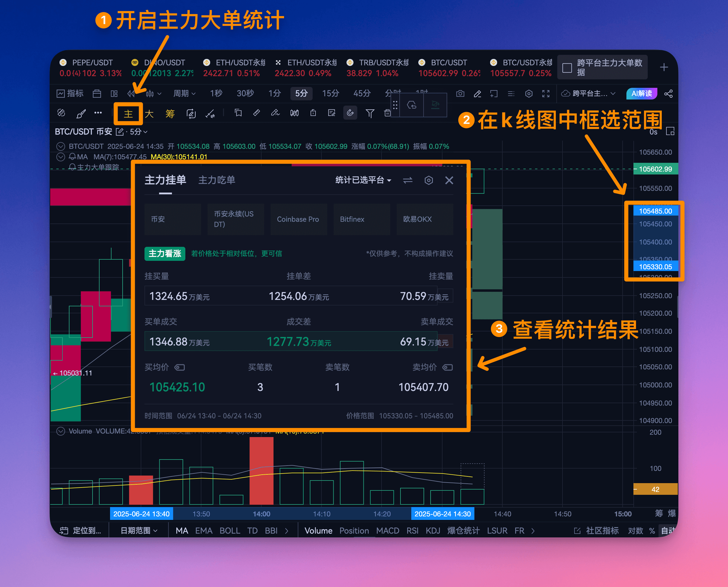Open the hexagon chart settings icon
This screenshot has height=587, width=728.
click(x=529, y=94)
